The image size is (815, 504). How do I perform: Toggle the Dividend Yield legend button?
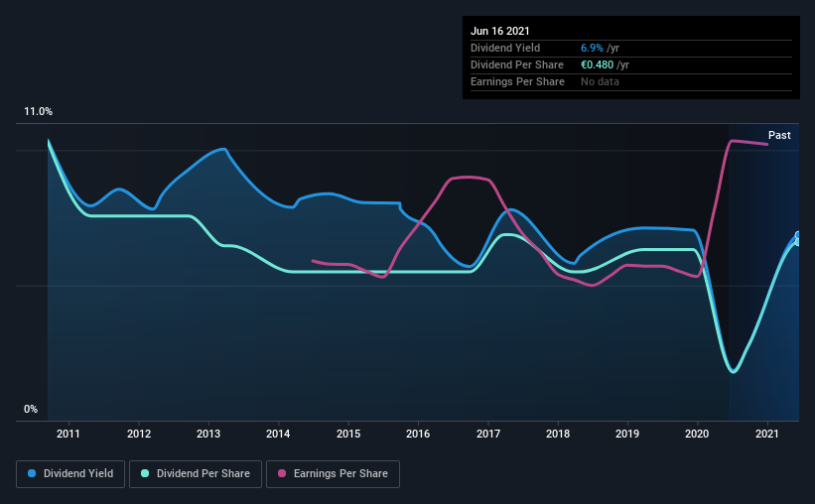pos(70,474)
